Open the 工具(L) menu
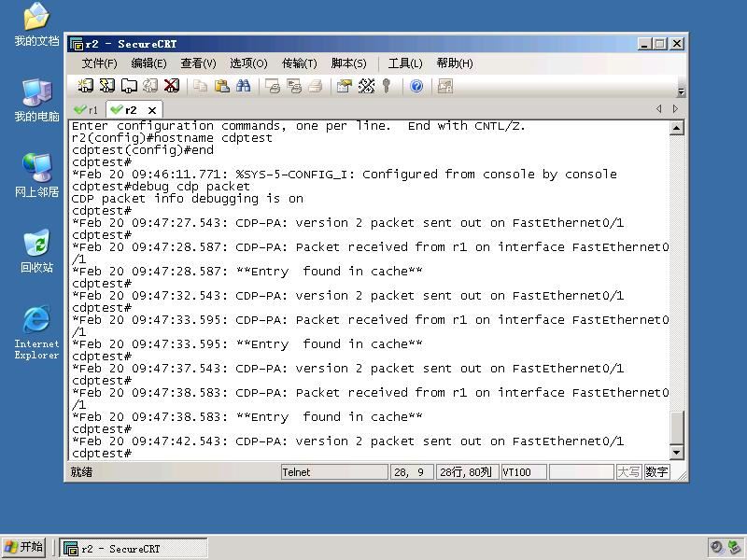This screenshot has height=560, width=747. (x=405, y=63)
